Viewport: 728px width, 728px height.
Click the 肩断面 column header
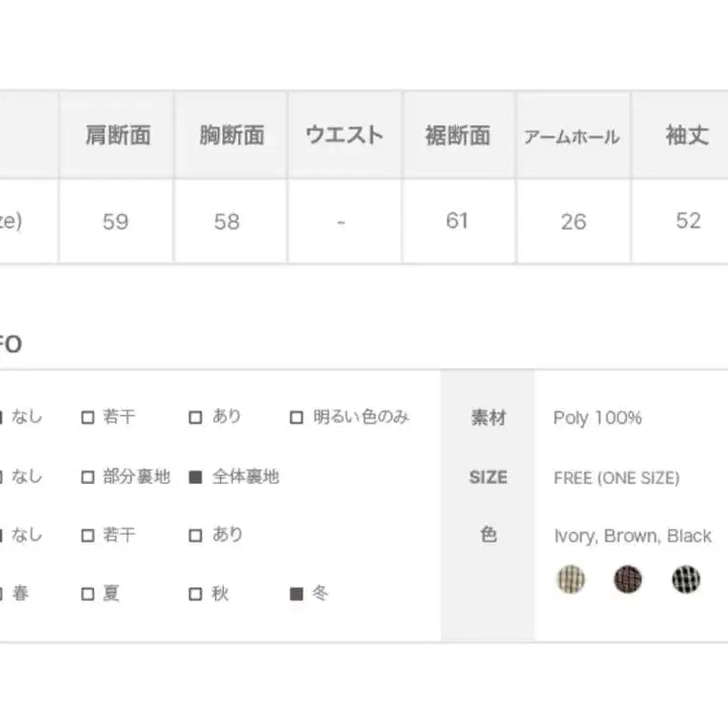[x=117, y=135]
